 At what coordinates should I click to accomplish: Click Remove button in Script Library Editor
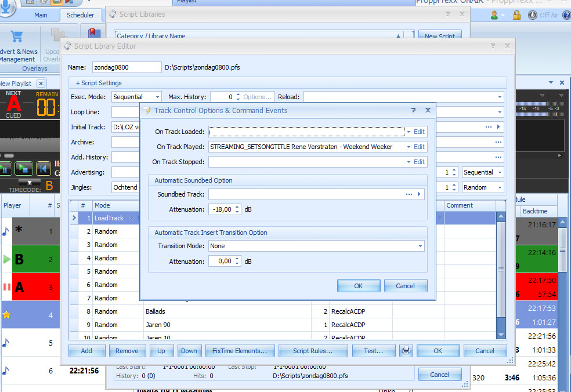[127, 350]
